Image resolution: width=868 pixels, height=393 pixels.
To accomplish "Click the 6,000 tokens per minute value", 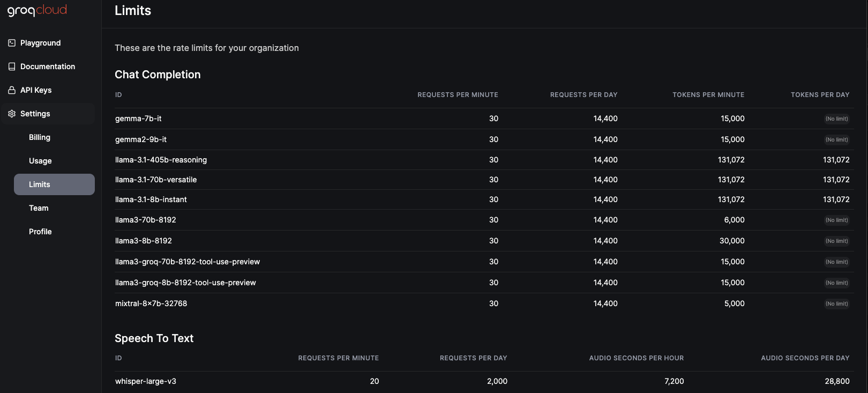I will point(734,220).
